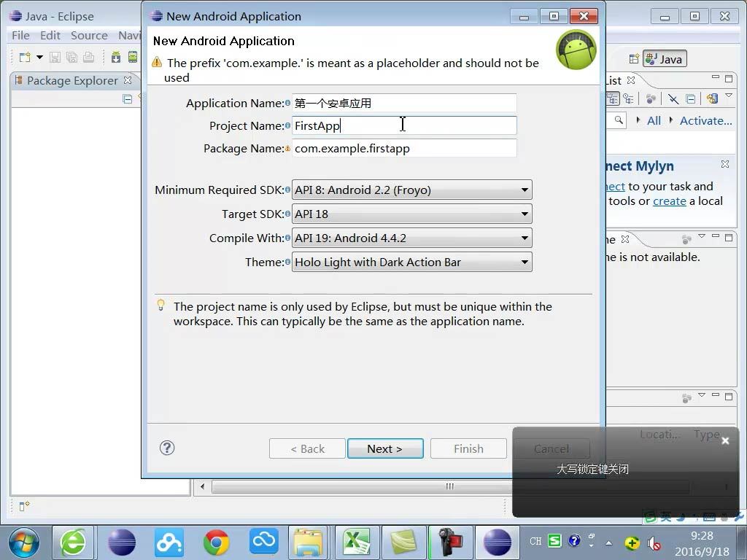Maximize the Task List view

tap(729, 78)
